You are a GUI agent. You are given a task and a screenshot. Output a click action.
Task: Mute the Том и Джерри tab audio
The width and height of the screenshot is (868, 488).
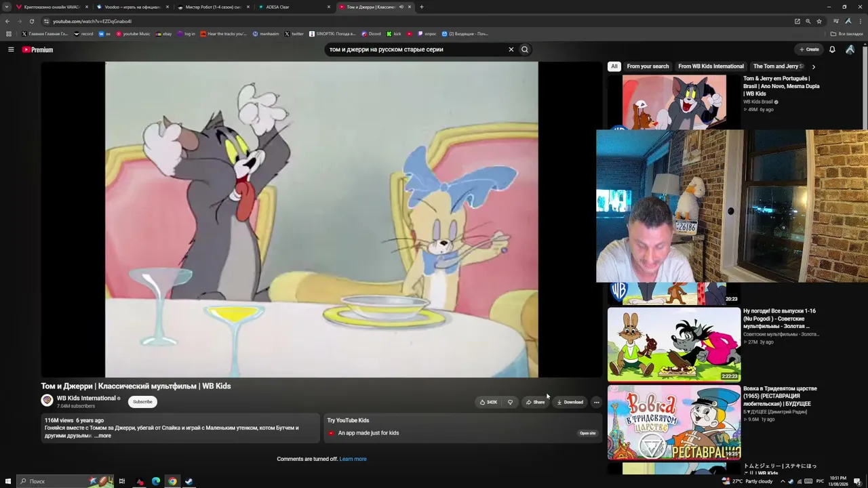coord(401,7)
